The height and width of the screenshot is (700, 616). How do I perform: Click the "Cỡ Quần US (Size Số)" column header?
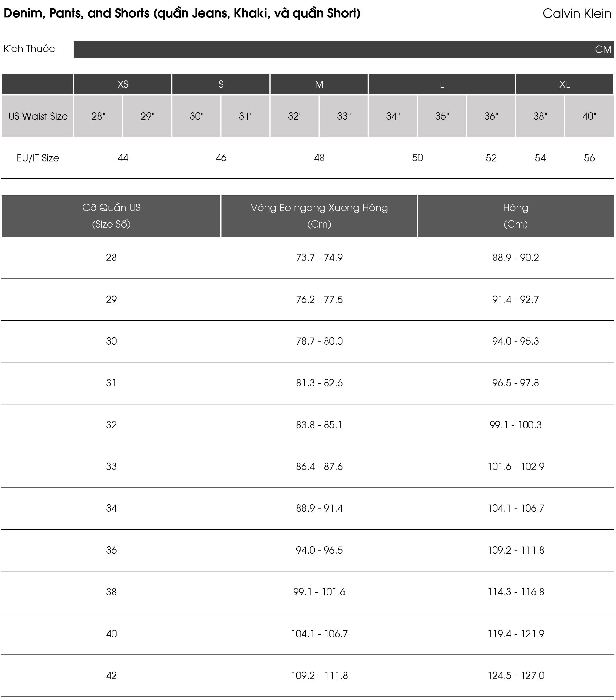(111, 216)
